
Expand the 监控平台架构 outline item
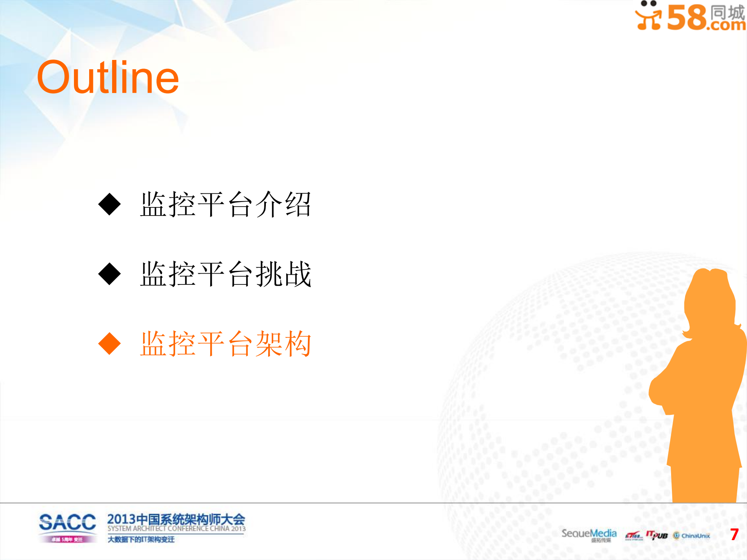click(x=226, y=344)
